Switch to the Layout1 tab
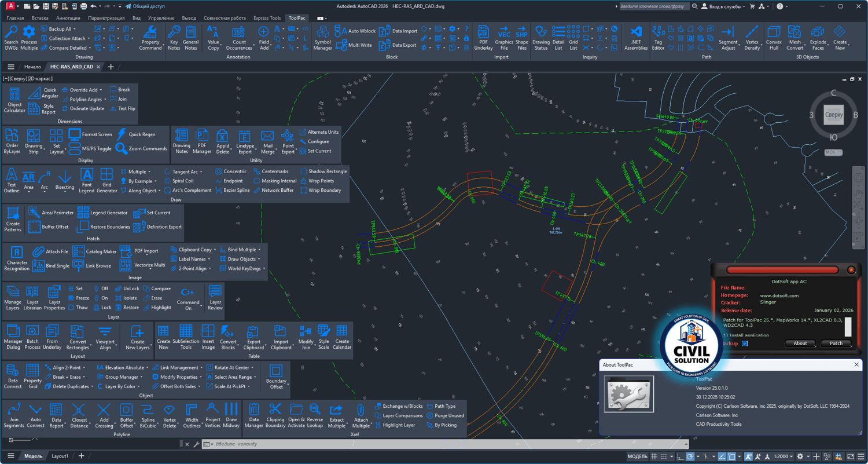Screen dimensions: 868x464 [x=60, y=456]
